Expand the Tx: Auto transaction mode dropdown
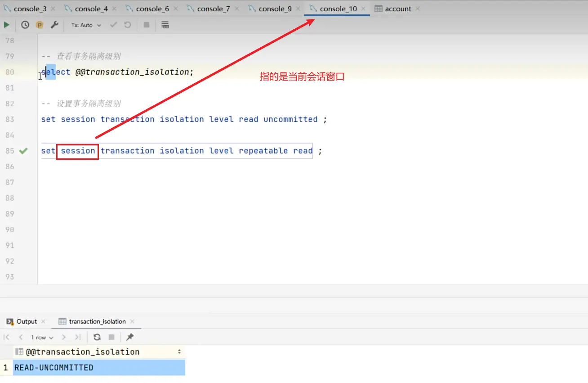Screen dimensions: 588x383 [86, 25]
